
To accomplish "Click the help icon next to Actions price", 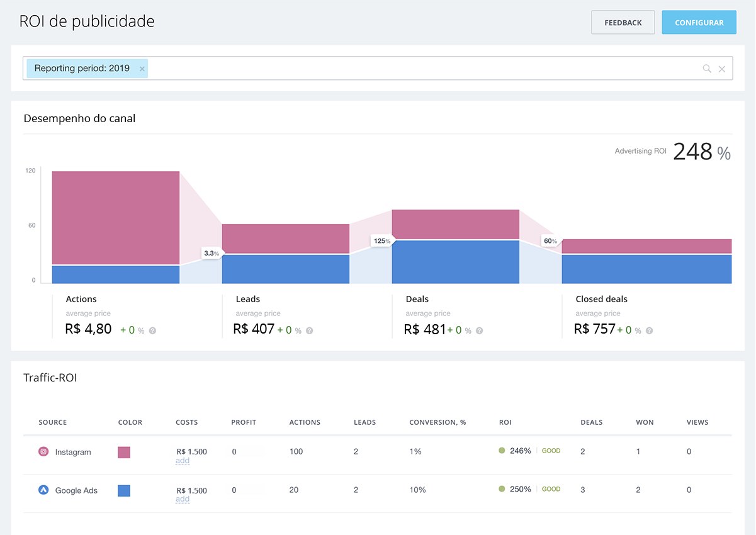I will pyautogui.click(x=152, y=330).
